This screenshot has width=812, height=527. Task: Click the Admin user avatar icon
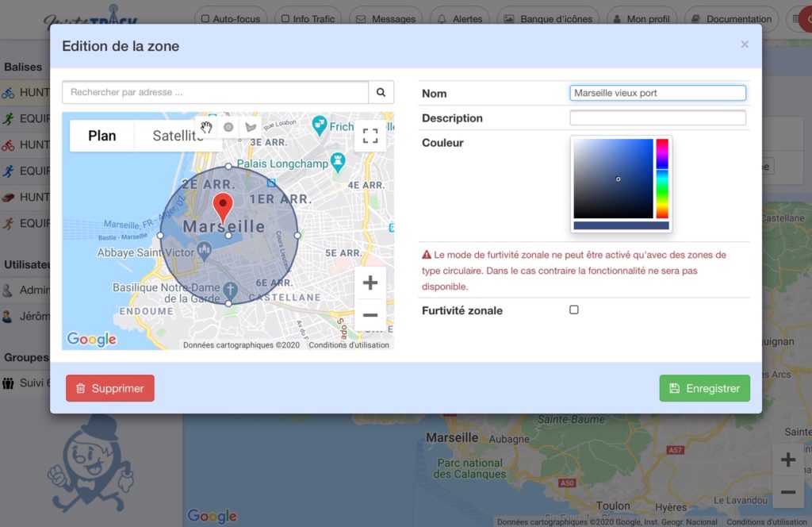click(8, 290)
